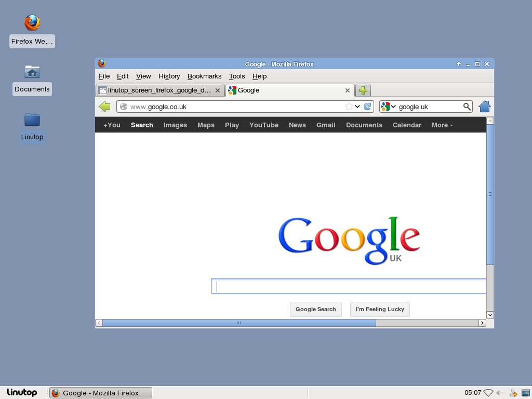The height and width of the screenshot is (399, 532).
Task: Click the Google UK logo
Action: click(x=349, y=241)
